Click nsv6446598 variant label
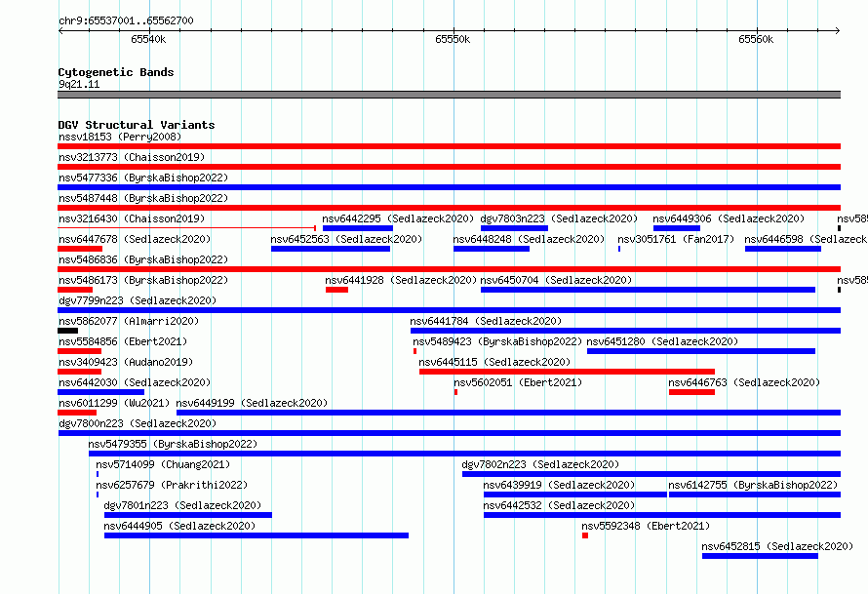The width and height of the screenshot is (868, 594). pos(806,239)
